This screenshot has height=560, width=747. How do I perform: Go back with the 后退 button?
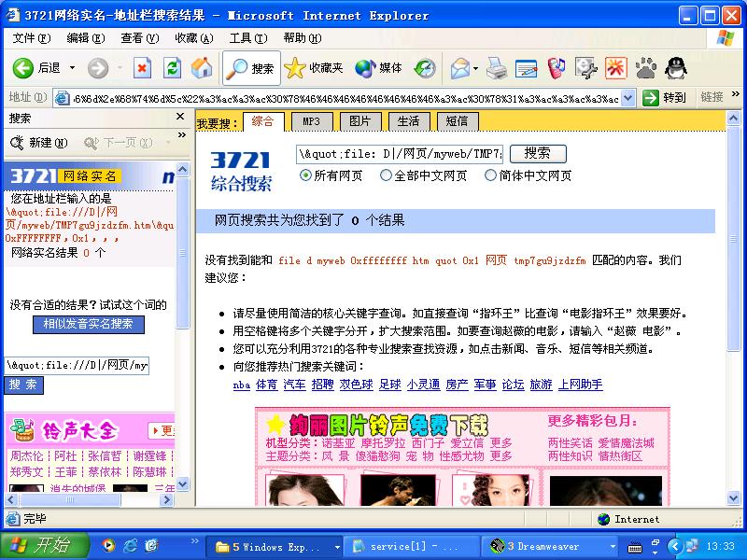pos(35,68)
